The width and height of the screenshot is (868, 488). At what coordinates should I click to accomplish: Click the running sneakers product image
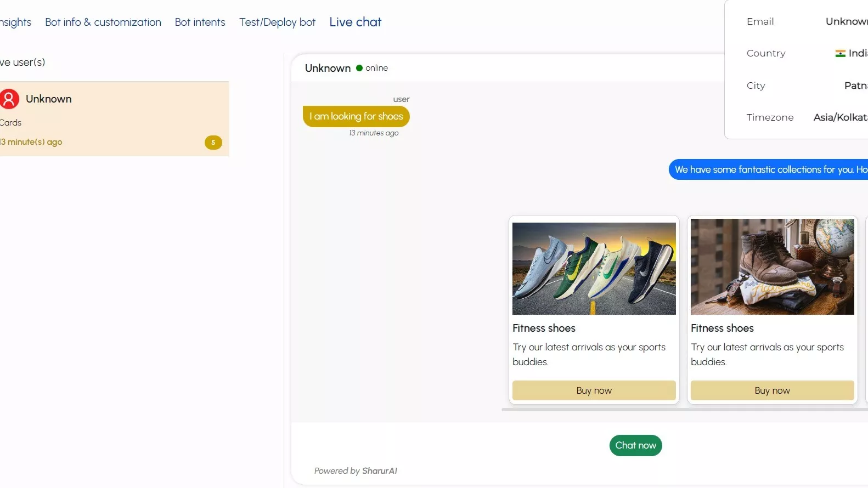coord(594,268)
